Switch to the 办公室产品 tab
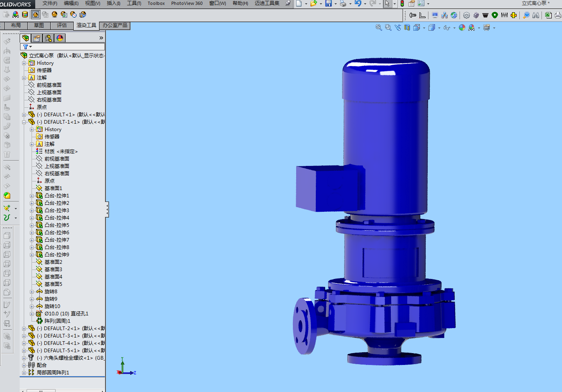Screen dimensions: 562x392 tap(115, 25)
